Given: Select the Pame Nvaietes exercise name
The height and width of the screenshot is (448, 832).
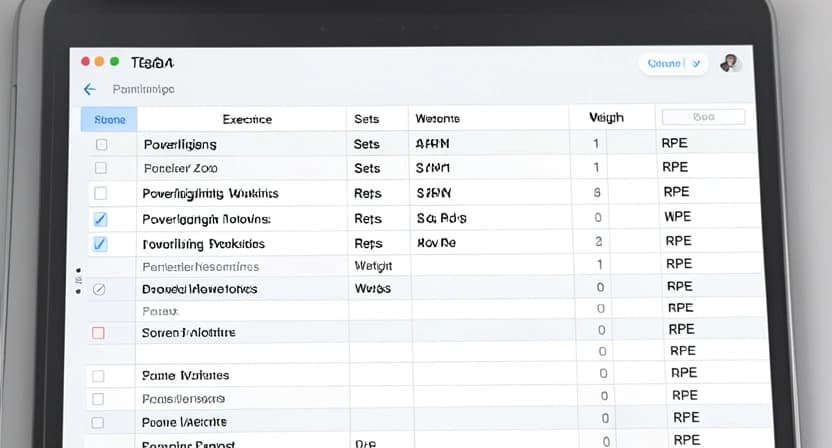Looking at the screenshot, I should click(x=185, y=375).
